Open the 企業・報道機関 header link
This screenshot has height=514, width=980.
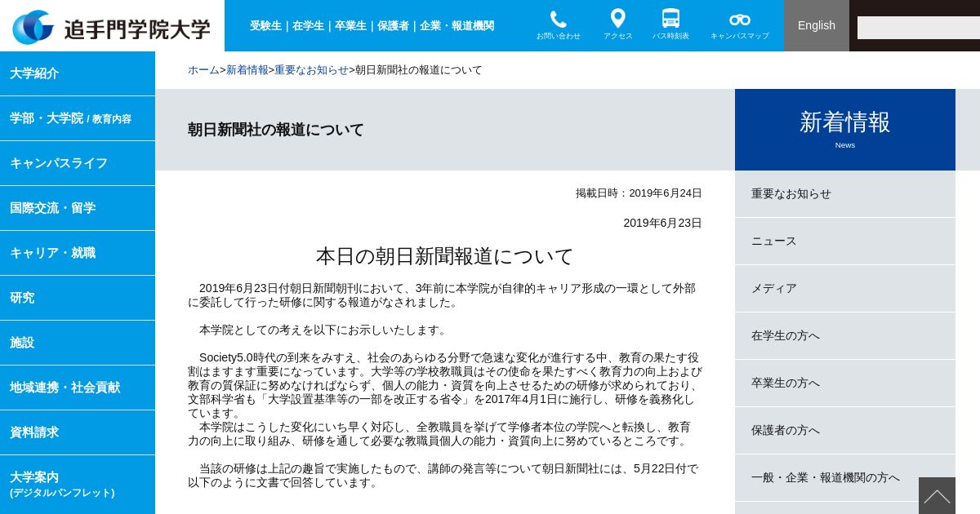[457, 25]
